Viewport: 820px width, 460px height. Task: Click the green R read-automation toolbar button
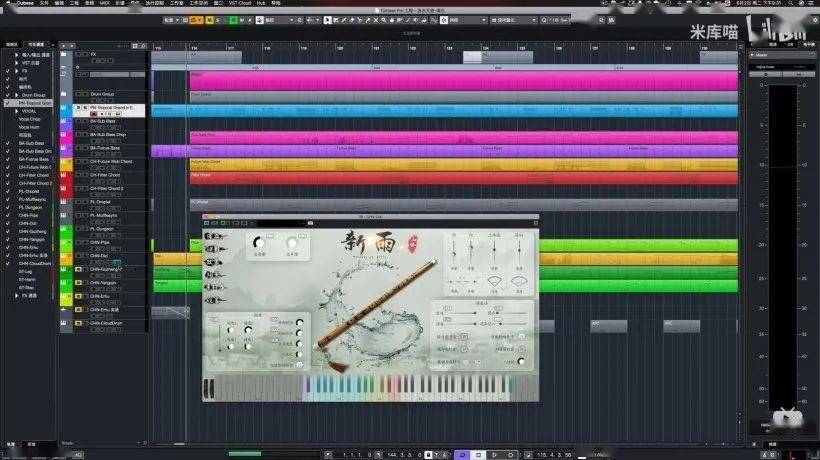pos(233,20)
